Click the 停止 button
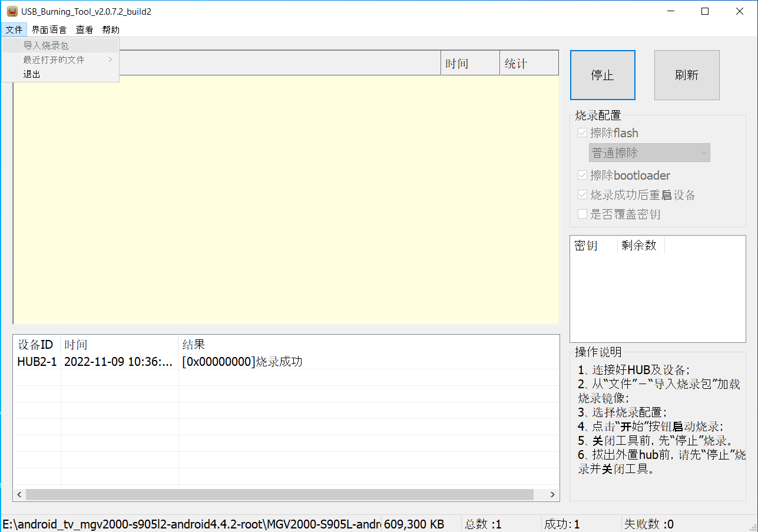This screenshot has height=532, width=758. click(603, 75)
